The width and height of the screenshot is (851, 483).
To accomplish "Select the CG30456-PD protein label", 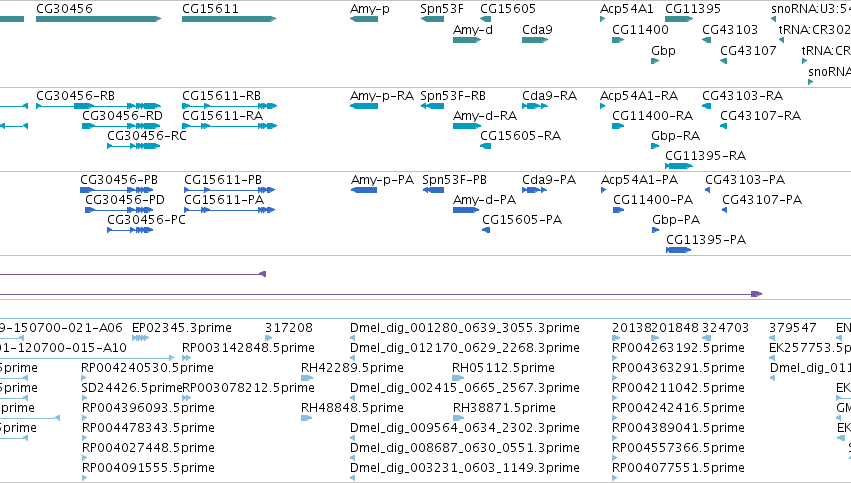I will click(x=125, y=200).
